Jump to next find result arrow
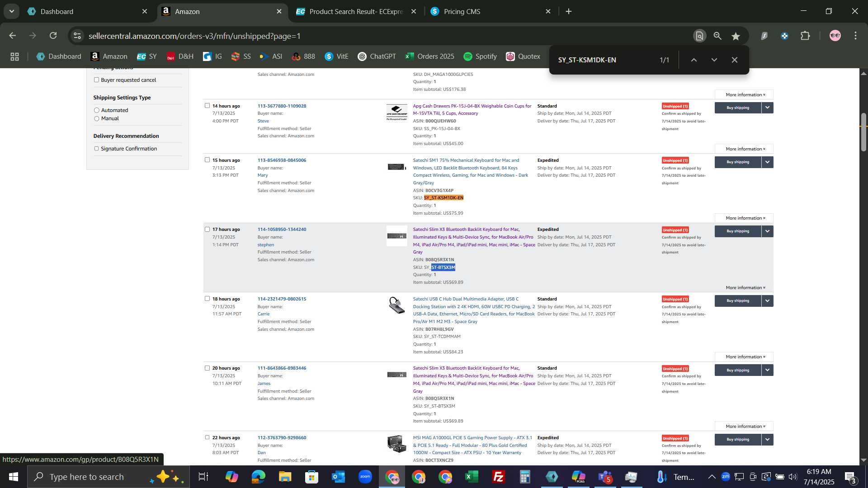868x488 pixels. pyautogui.click(x=714, y=60)
